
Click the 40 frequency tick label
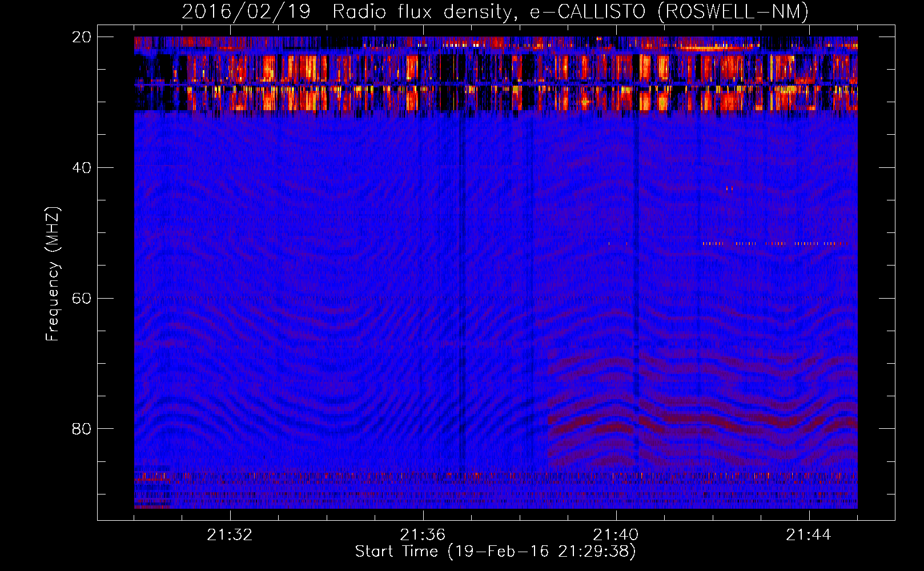tap(82, 168)
